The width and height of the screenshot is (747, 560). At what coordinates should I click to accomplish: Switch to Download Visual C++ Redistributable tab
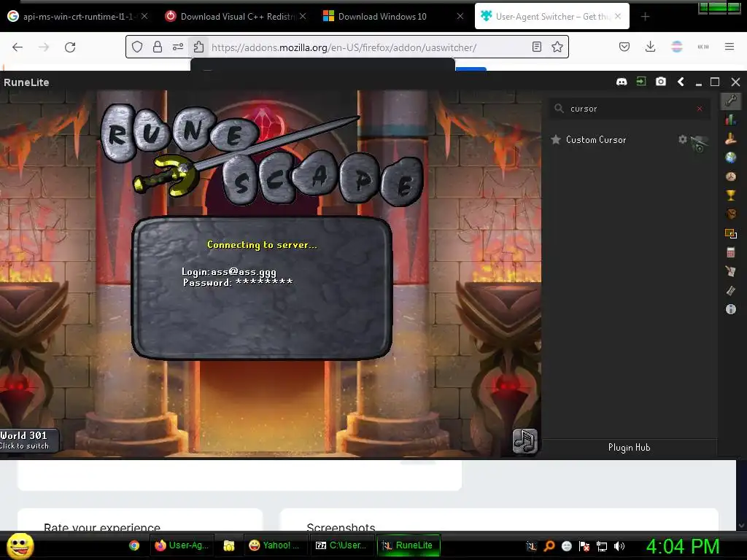[x=236, y=17]
